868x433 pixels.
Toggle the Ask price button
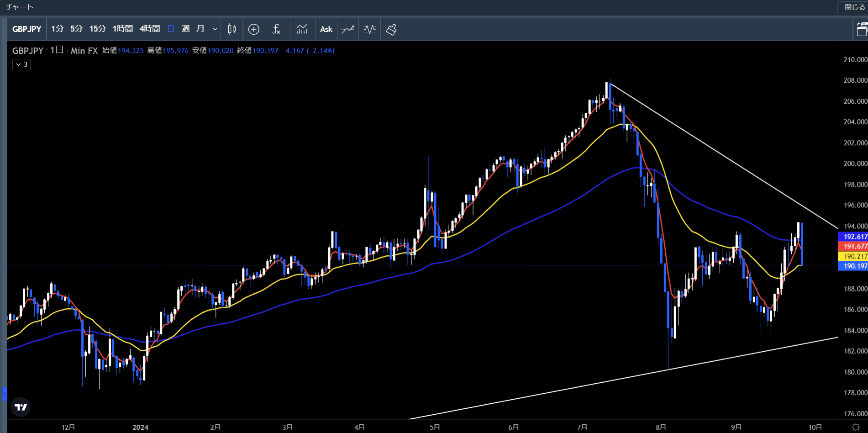click(x=326, y=29)
